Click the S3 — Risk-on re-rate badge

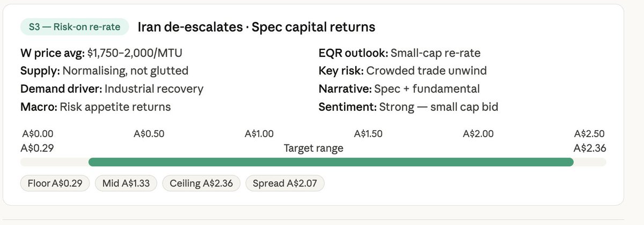pyautogui.click(x=75, y=27)
